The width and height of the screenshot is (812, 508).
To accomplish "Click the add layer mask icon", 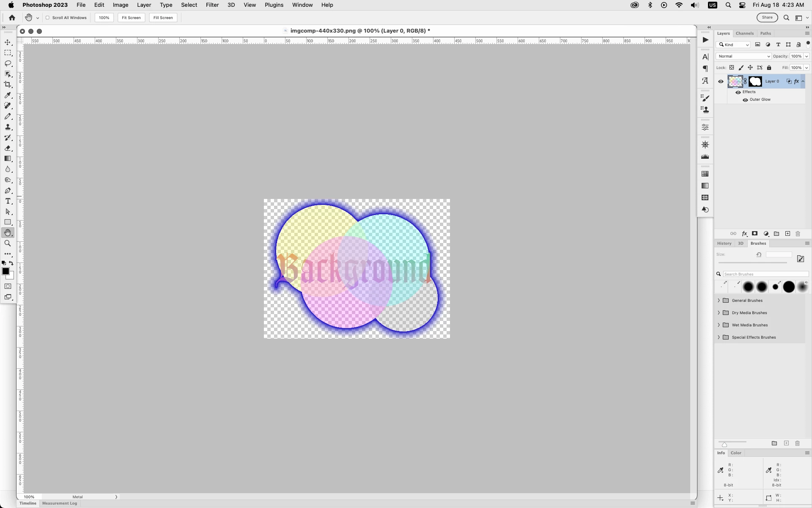I will pos(754,234).
